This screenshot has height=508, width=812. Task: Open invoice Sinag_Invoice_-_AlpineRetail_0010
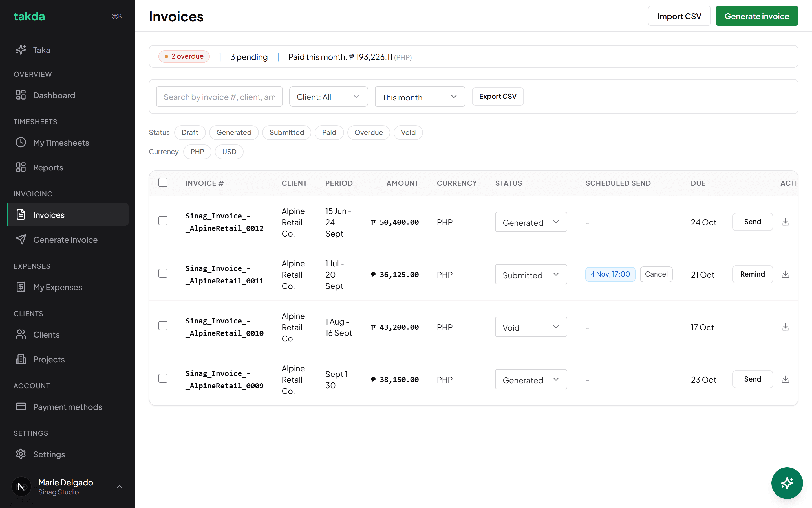tap(224, 327)
